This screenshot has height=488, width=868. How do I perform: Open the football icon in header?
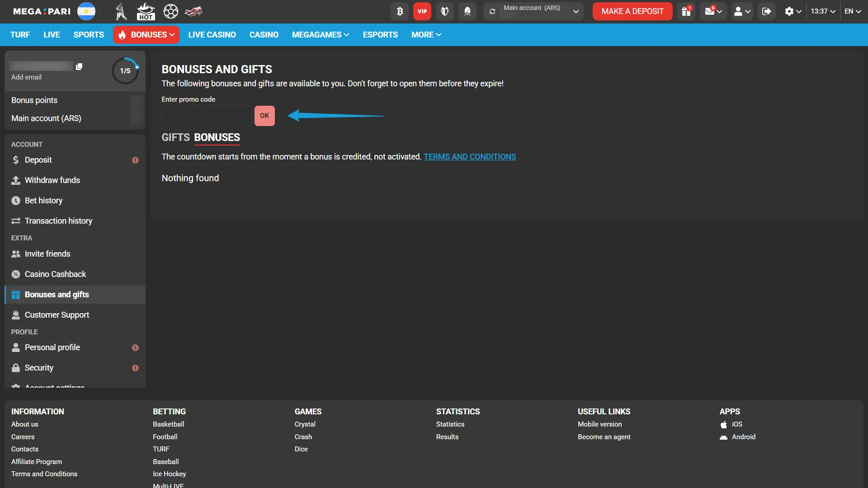171,11
